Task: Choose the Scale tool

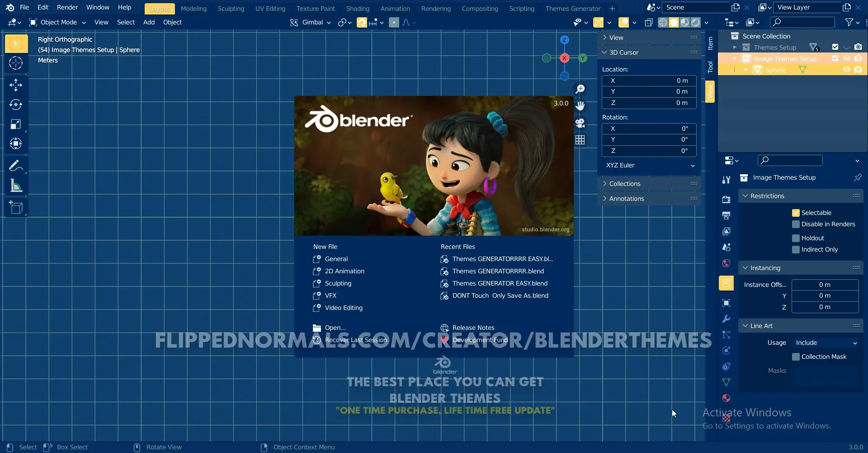Action: click(16, 124)
